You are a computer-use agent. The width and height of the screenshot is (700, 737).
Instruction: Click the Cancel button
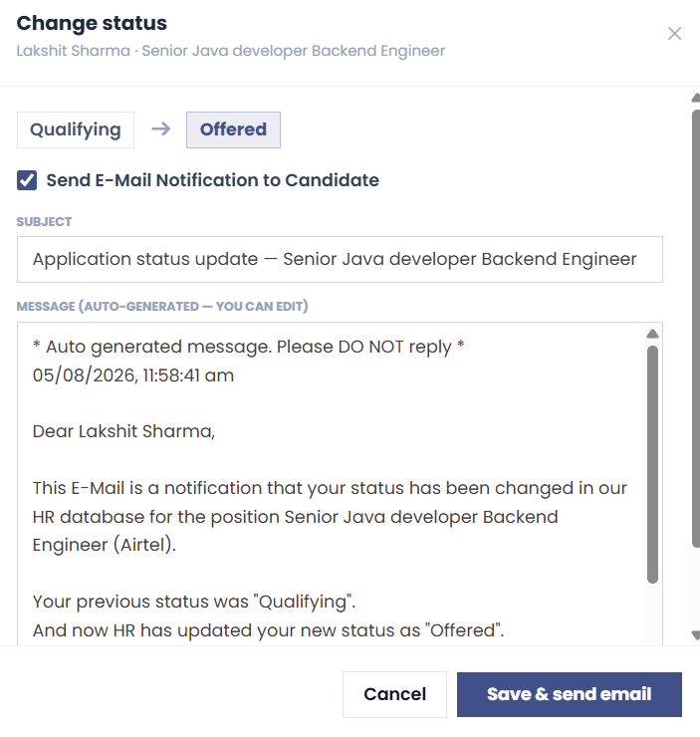(x=394, y=694)
